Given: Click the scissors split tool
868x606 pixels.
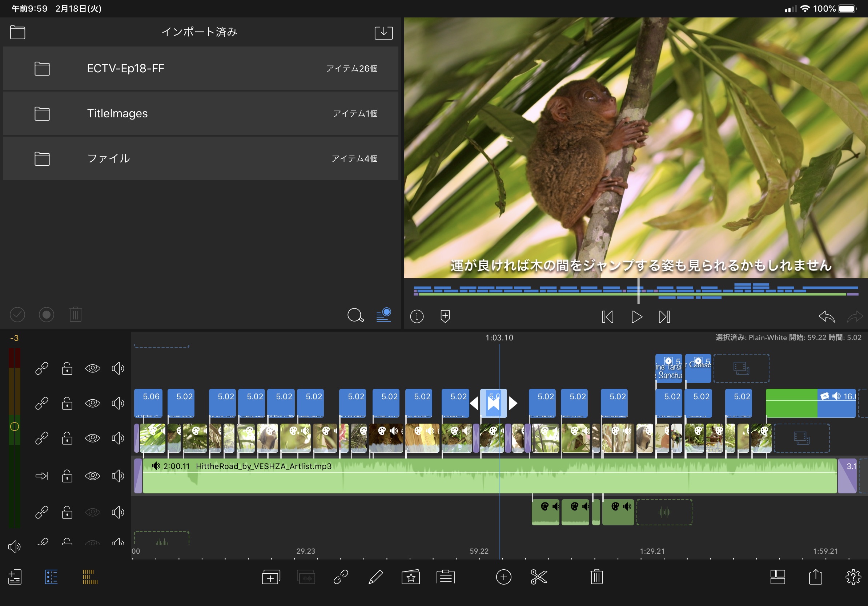Looking at the screenshot, I should [x=538, y=577].
